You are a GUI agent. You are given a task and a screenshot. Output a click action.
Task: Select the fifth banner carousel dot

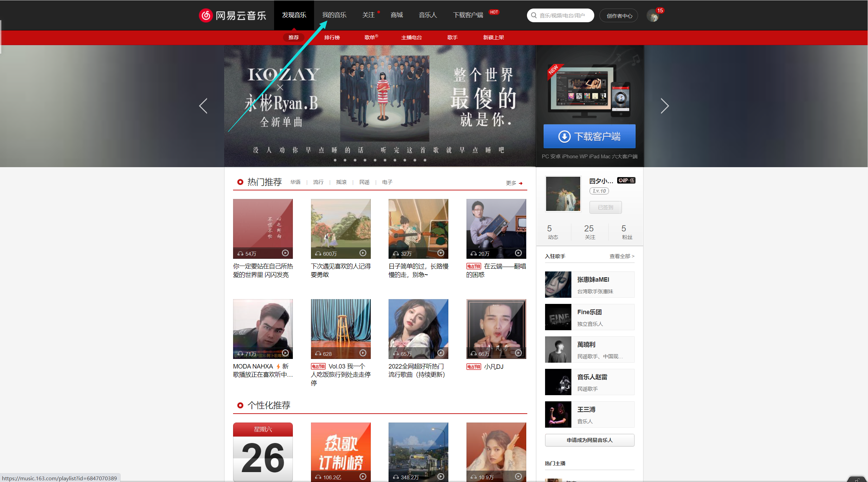coord(375,160)
